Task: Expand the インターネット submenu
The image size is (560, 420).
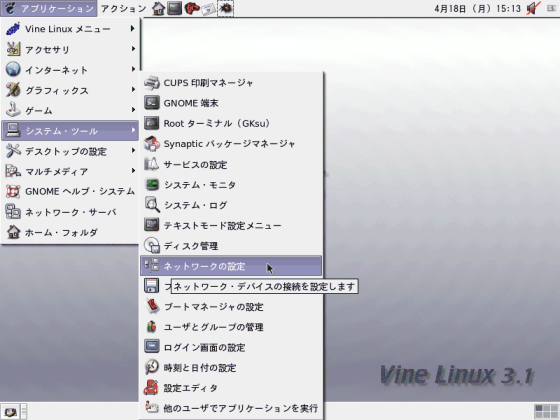Action: coord(70,70)
